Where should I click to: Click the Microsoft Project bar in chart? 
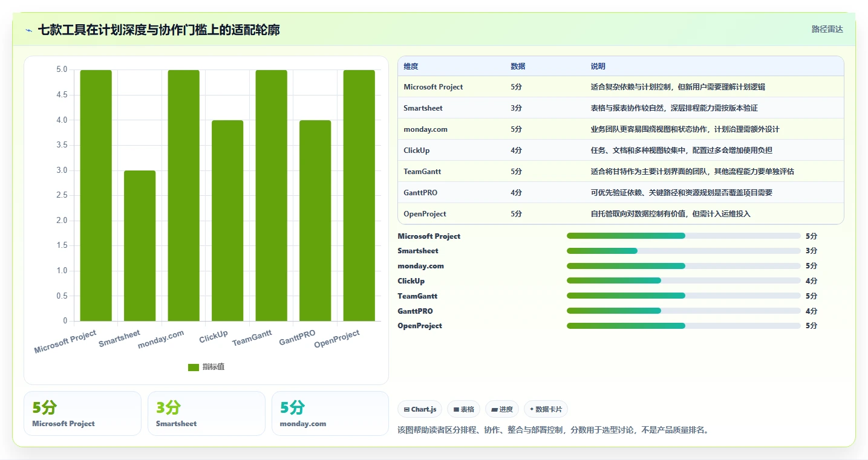point(96,195)
